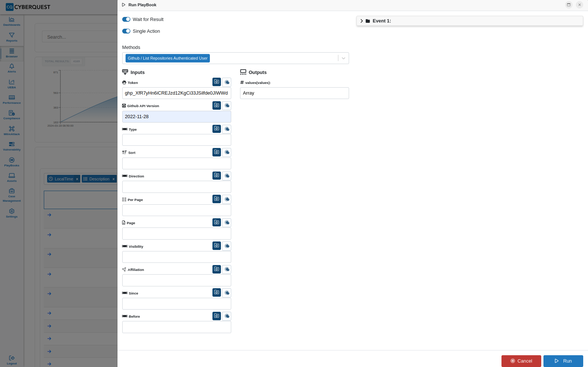The height and width of the screenshot is (367, 588).
Task: Click light pie-chart icon beside Visibility
Action: (x=227, y=246)
